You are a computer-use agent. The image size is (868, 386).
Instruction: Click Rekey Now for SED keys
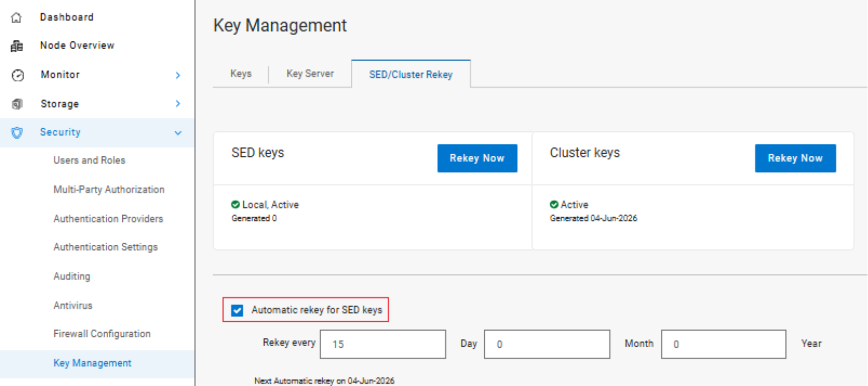(477, 158)
